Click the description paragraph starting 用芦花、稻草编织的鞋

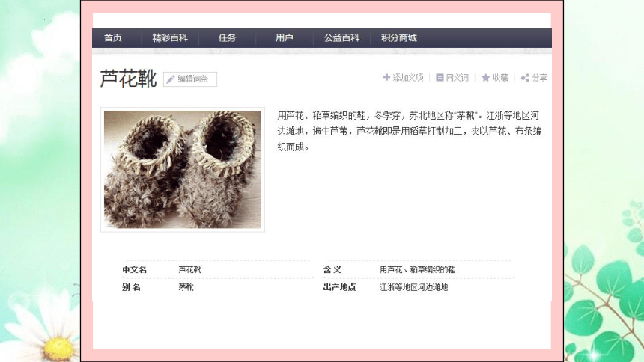coord(410,132)
